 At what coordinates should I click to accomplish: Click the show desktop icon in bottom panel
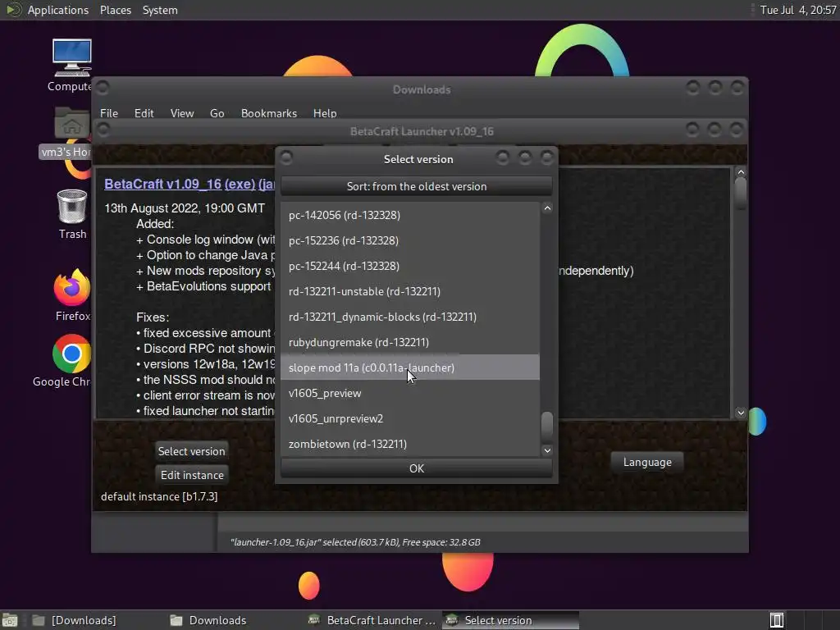10,620
